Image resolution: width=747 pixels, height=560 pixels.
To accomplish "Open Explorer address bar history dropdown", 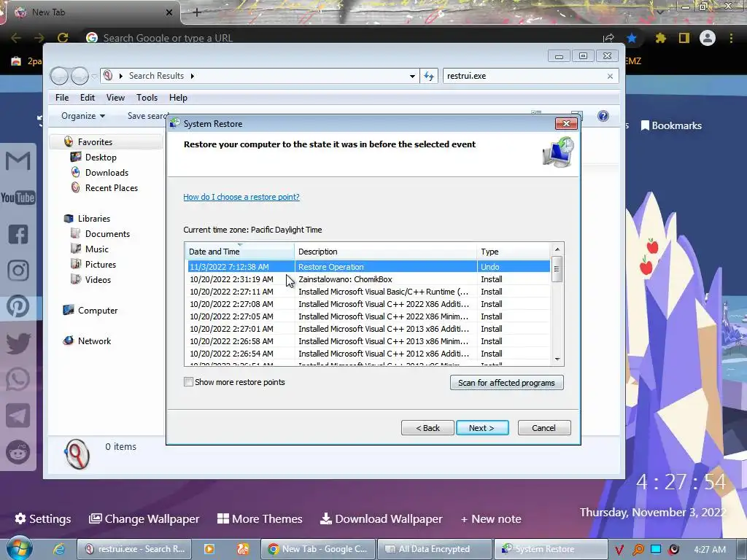I will click(412, 76).
